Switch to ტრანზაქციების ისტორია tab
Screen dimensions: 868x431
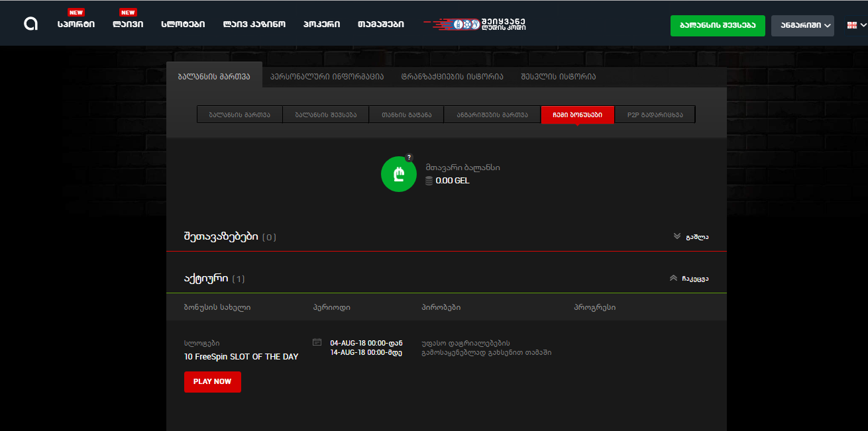pyautogui.click(x=453, y=77)
